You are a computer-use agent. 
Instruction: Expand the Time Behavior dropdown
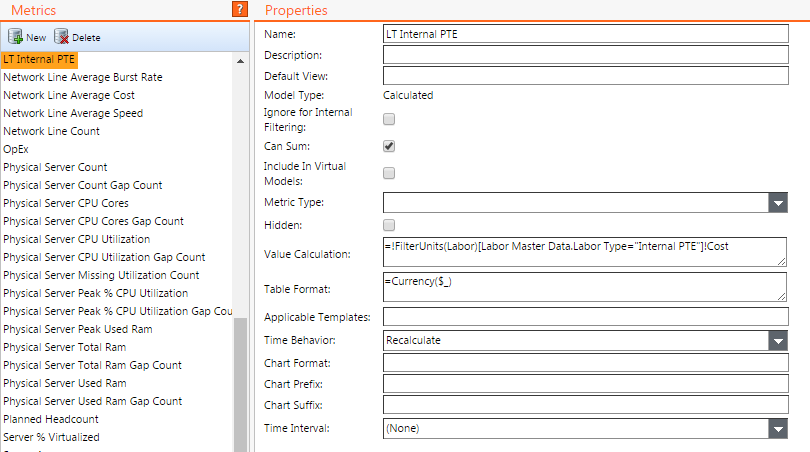point(778,340)
